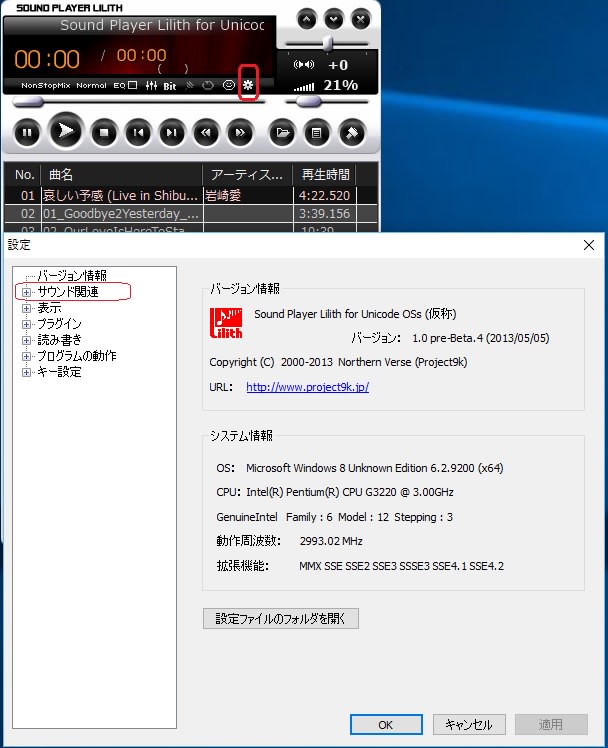Expand the キー設定 tree node
This screenshot has width=608, height=748.
[x=27, y=373]
